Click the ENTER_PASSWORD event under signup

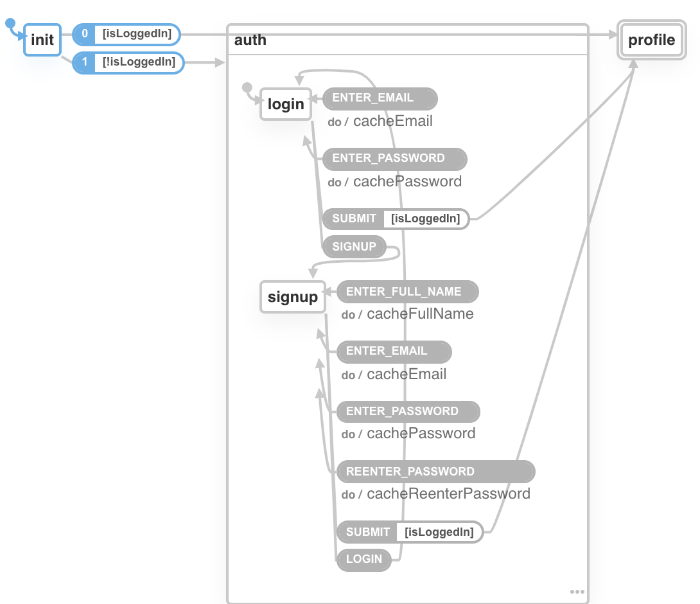(407, 411)
